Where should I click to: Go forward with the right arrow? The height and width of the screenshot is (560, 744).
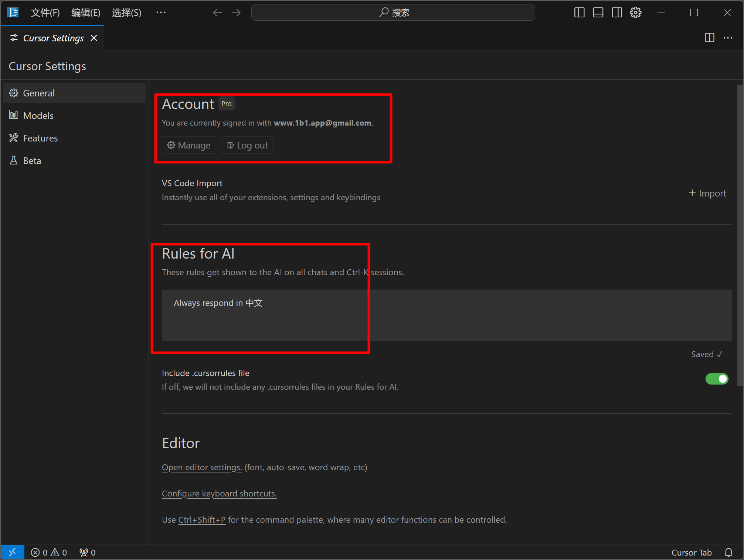pos(236,13)
